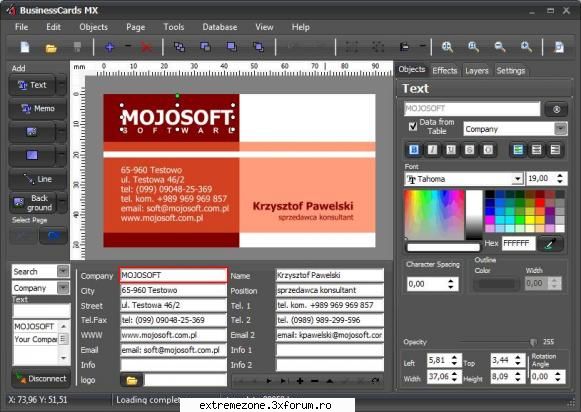Open the Tools menu
581x412 pixels.
173,27
